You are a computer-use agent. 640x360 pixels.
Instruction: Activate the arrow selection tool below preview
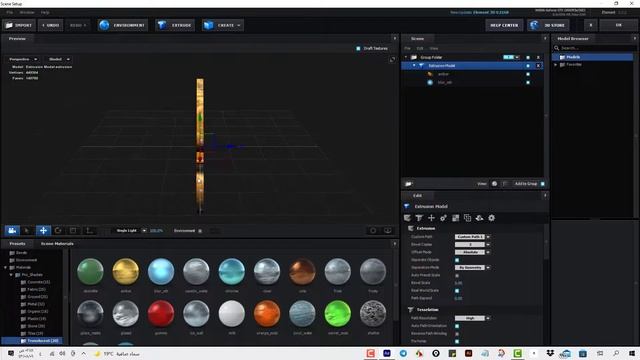click(27, 231)
